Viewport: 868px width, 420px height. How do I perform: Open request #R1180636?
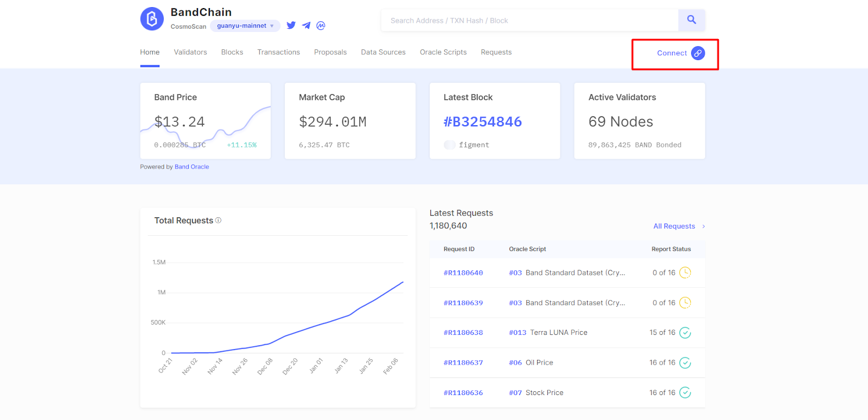pos(463,393)
